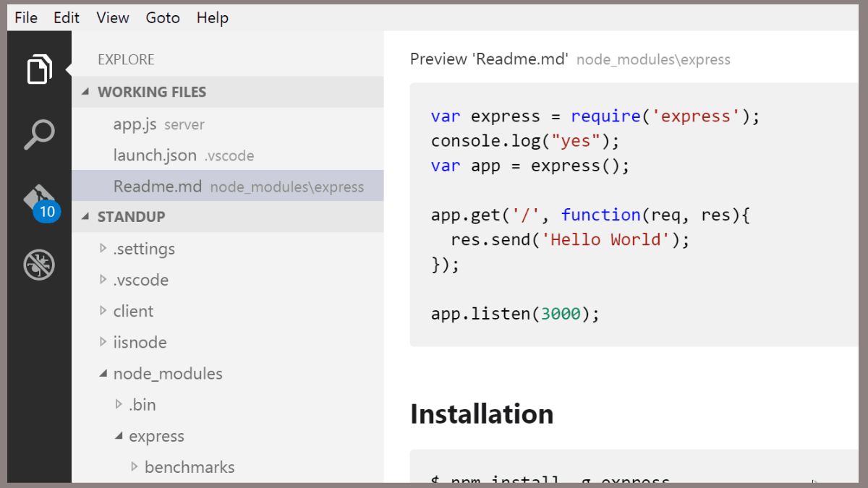Click the node_modules folder name
Viewport: 868px width, 488px height.
(168, 374)
